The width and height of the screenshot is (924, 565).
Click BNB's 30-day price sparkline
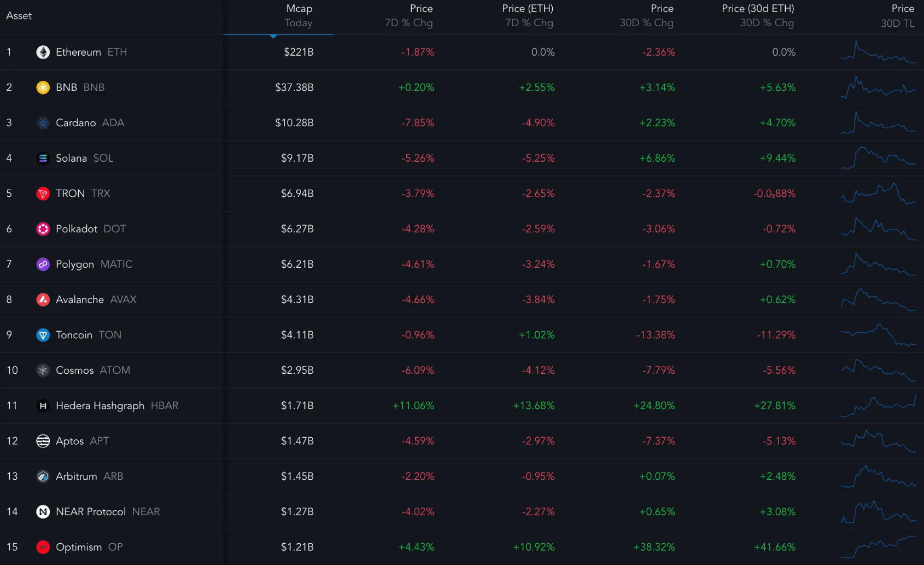pyautogui.click(x=878, y=88)
